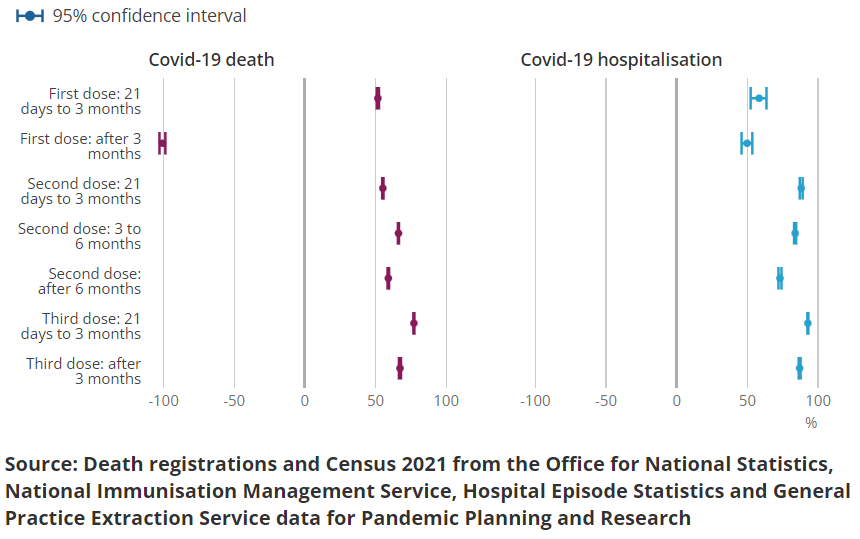Select the 95% confidence interval legend text
Viewport: 860px width, 539px height.
pos(149,16)
